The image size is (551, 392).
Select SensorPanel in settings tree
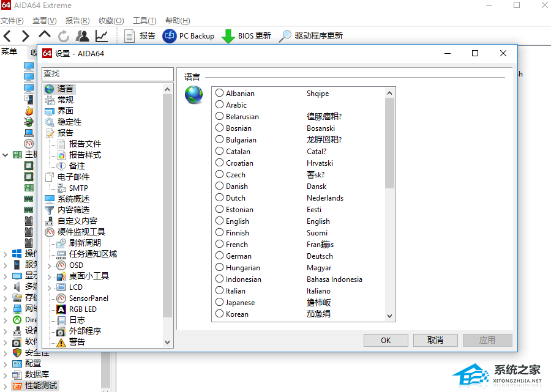click(83, 298)
